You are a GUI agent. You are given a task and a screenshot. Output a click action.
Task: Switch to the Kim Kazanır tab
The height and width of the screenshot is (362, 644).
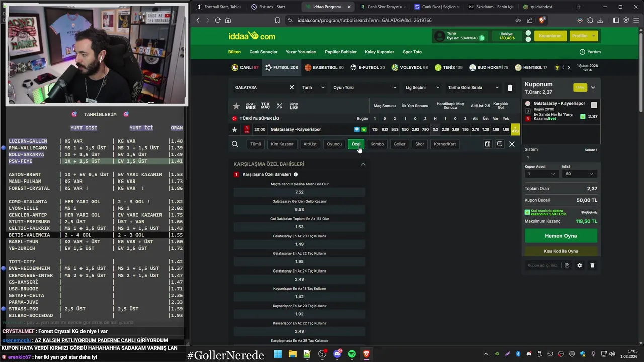coord(282,144)
